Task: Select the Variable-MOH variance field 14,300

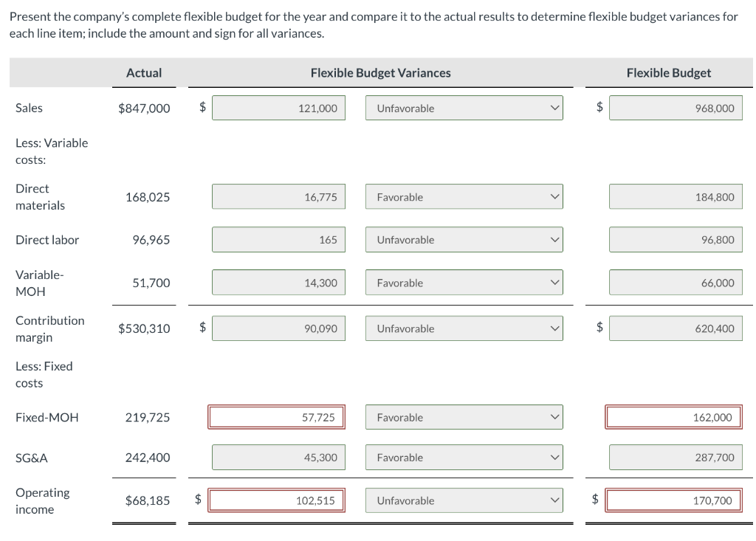Action: click(x=278, y=283)
